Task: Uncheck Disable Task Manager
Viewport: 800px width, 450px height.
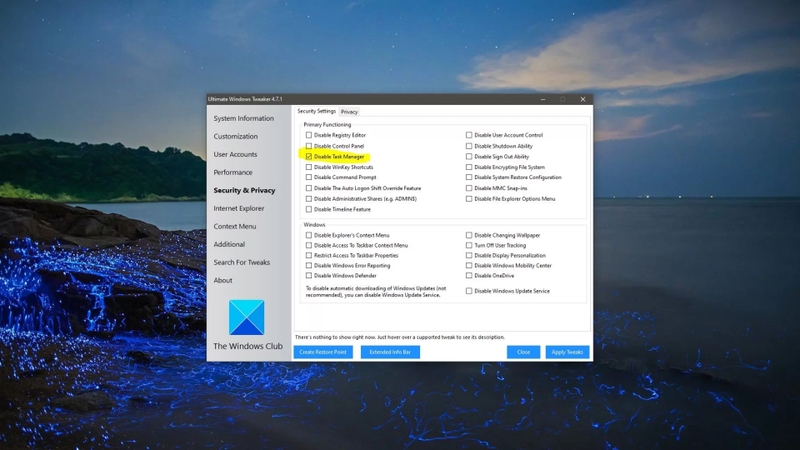Action: [309, 157]
